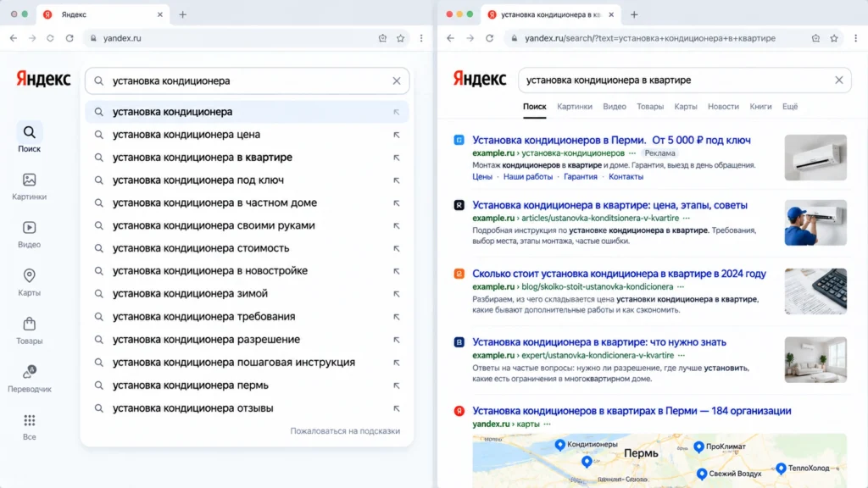
Task: Click the Цены sitelink under the ad
Action: (482, 176)
